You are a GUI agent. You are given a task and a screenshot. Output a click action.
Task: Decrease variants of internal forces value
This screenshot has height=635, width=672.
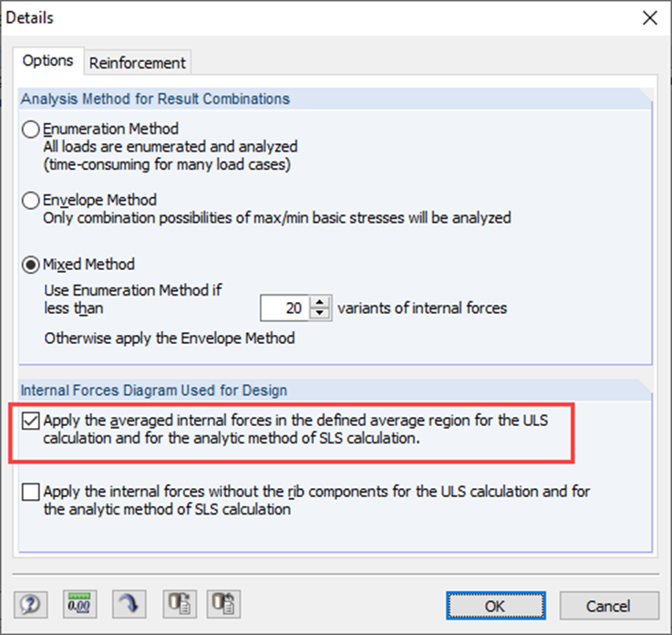[319, 314]
